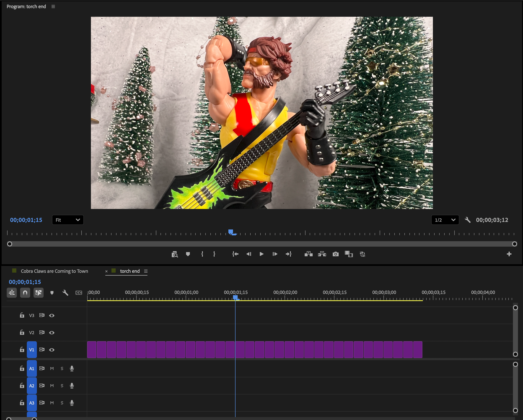Click the Step Forward One Frame icon
The width and height of the screenshot is (523, 420).
point(275,254)
